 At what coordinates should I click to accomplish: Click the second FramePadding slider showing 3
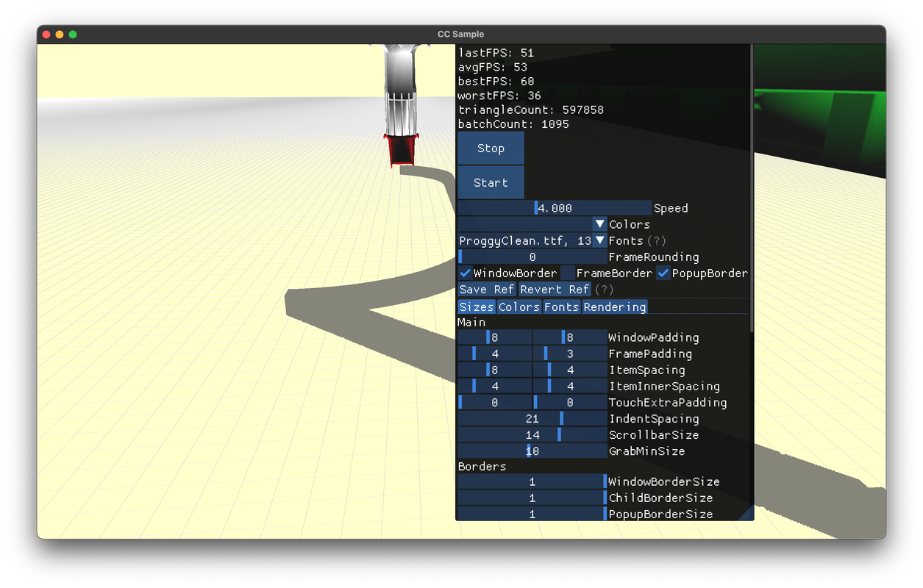pyautogui.click(x=569, y=354)
